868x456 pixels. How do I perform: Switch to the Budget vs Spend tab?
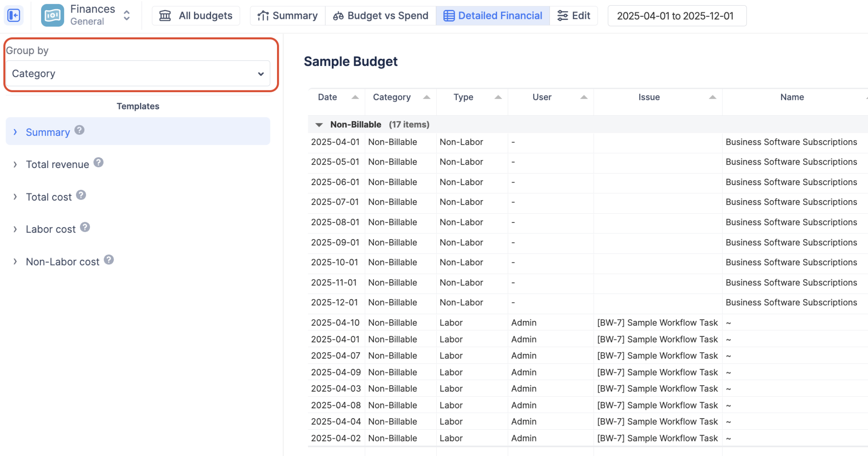[x=380, y=16]
